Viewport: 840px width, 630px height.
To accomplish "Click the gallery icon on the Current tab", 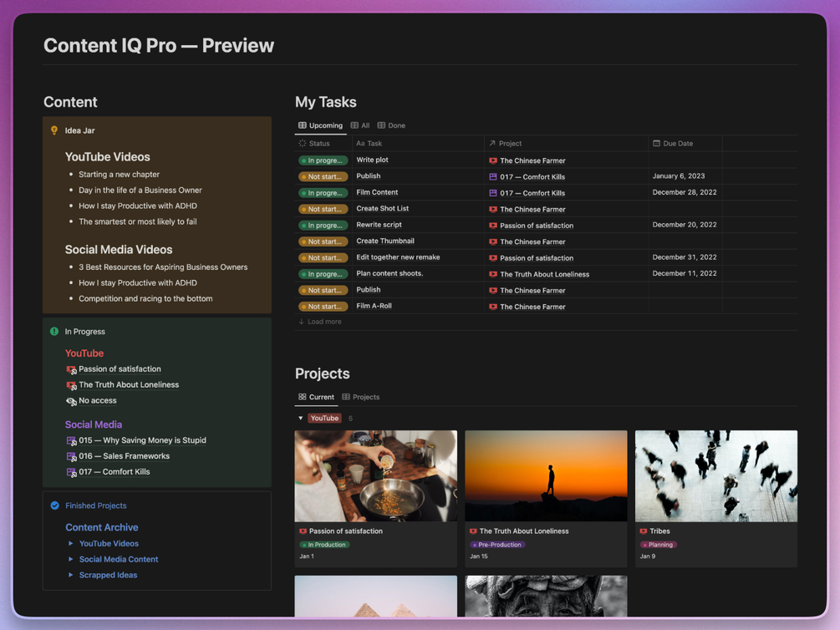I will coord(302,397).
